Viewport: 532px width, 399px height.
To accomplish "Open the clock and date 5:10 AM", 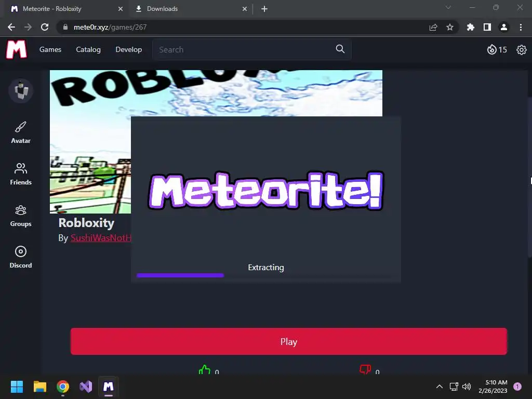I will click(493, 387).
